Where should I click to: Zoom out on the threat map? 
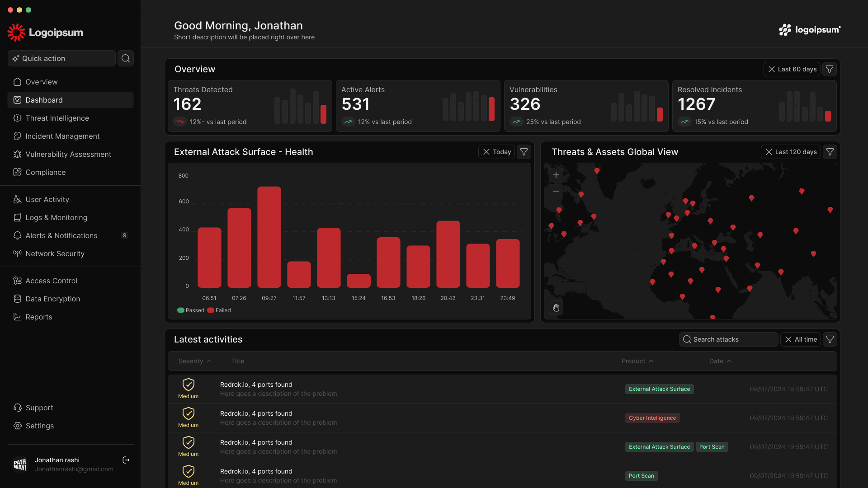pos(556,191)
